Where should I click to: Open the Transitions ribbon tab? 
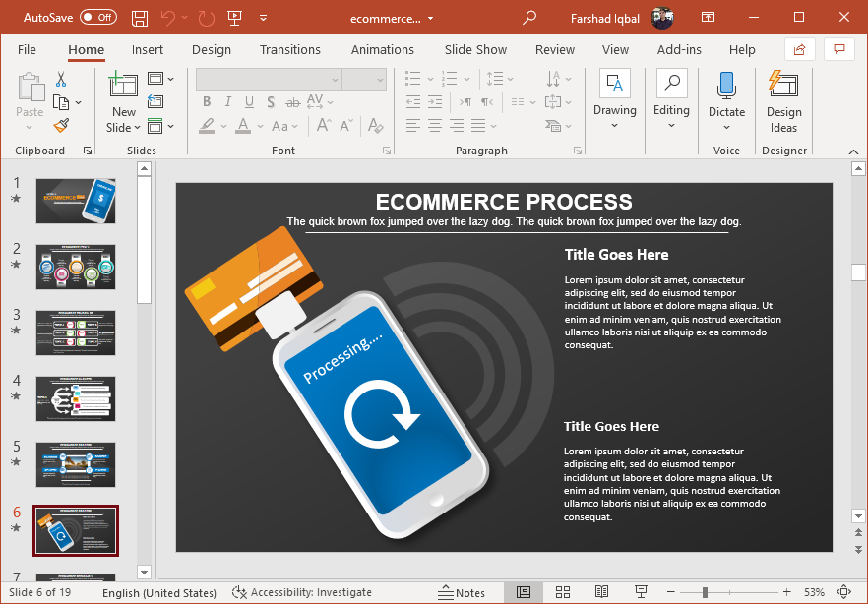pyautogui.click(x=289, y=50)
